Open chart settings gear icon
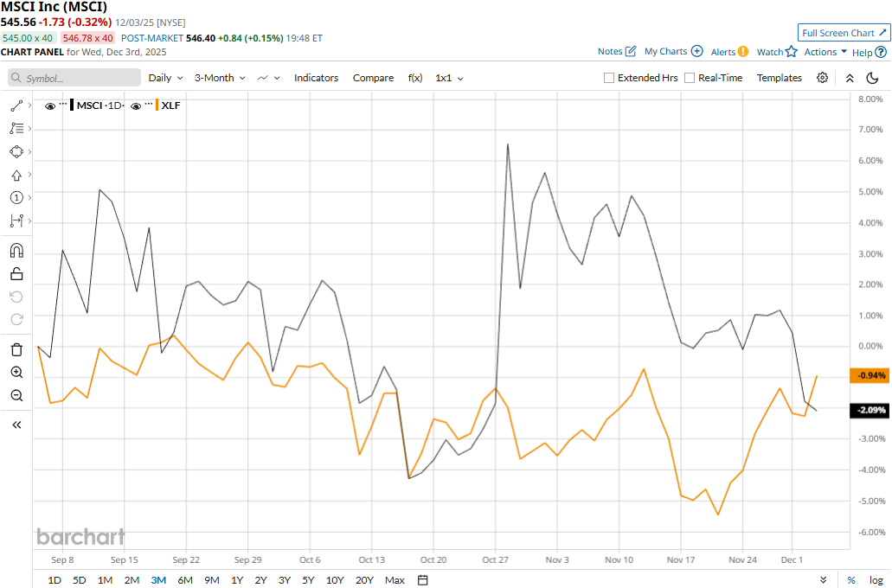 pos(822,78)
